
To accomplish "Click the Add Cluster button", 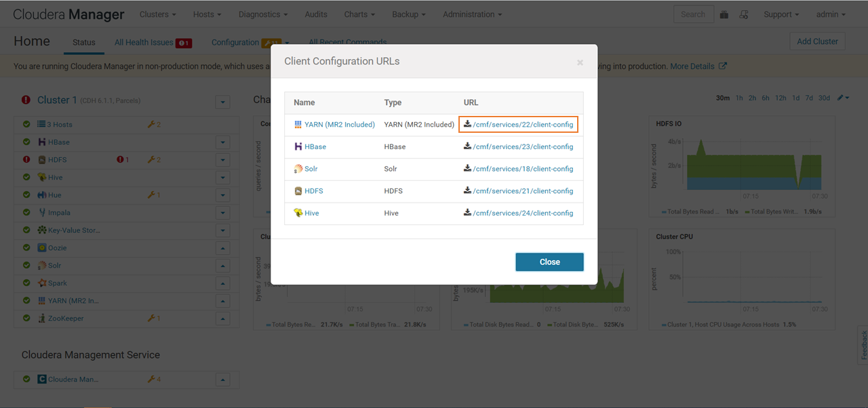I will coord(817,41).
